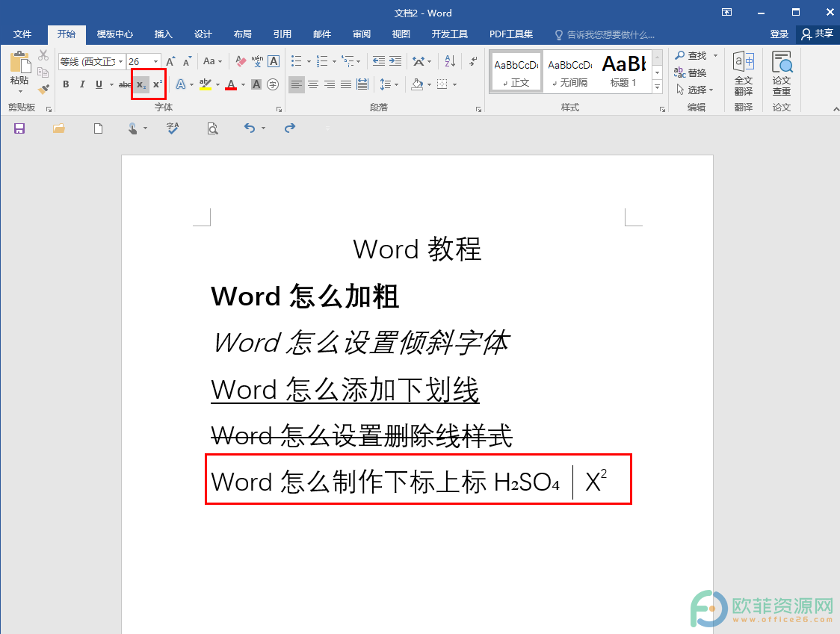This screenshot has height=634, width=840.
Task: Switch to the Review (审阅) tab
Action: point(362,34)
